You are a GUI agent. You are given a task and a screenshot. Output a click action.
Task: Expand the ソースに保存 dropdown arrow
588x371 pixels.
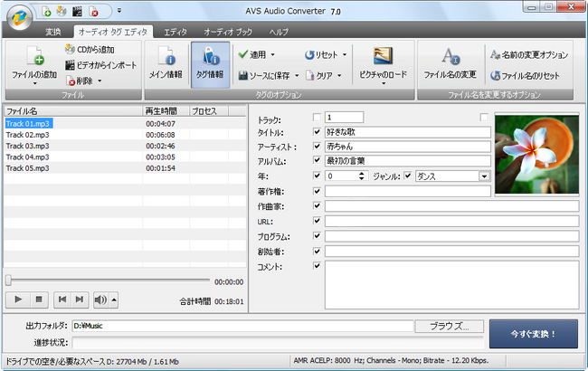[x=297, y=76]
